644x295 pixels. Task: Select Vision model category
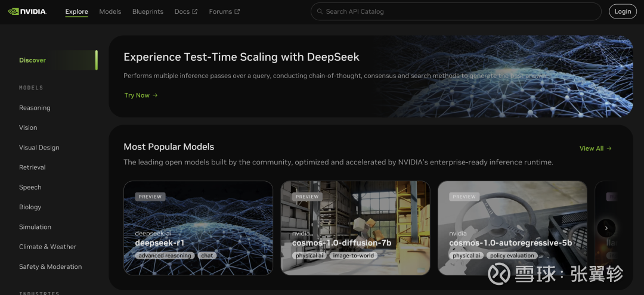pos(28,128)
